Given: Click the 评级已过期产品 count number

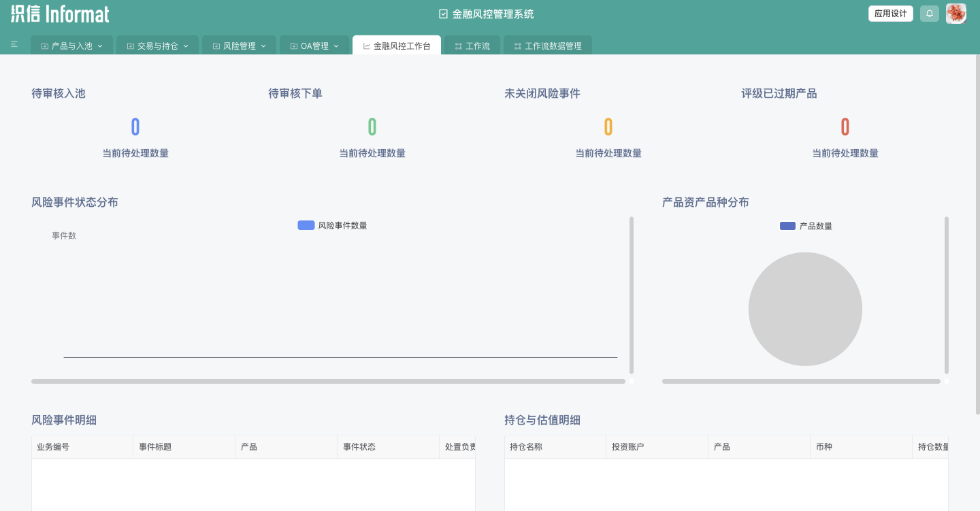Looking at the screenshot, I should pos(845,127).
